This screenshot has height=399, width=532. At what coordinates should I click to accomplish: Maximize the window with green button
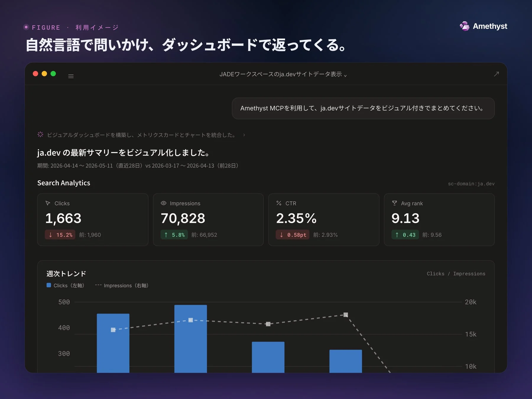tap(53, 74)
